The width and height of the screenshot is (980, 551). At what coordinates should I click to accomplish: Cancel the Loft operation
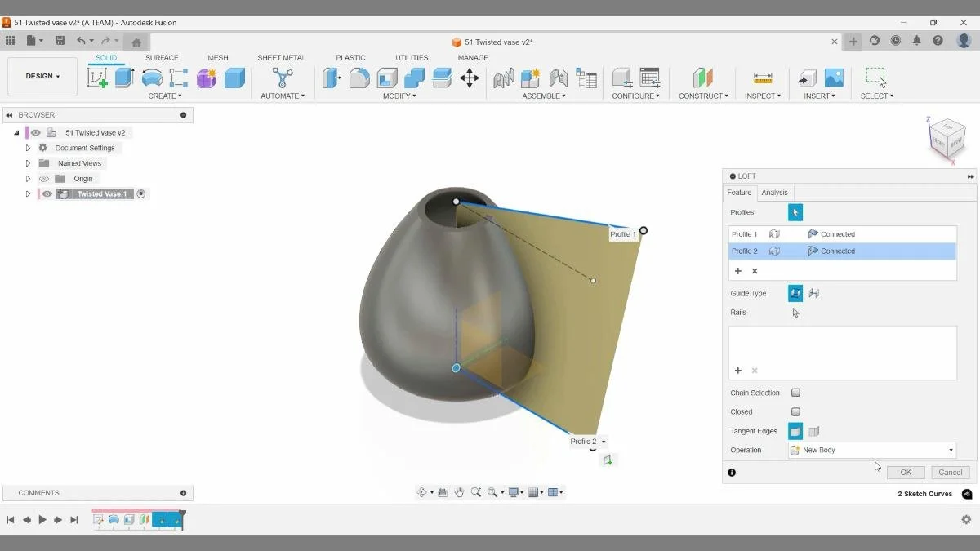click(949, 472)
